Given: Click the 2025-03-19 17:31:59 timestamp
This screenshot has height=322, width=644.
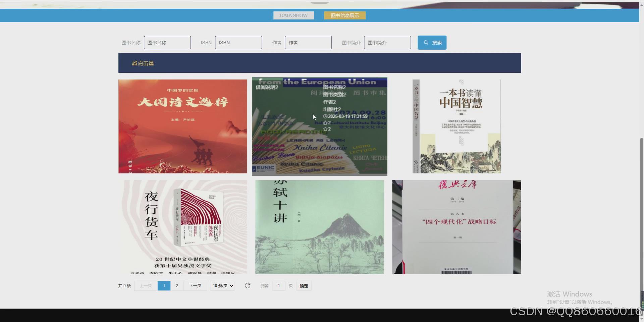Looking at the screenshot, I should click(x=348, y=116).
